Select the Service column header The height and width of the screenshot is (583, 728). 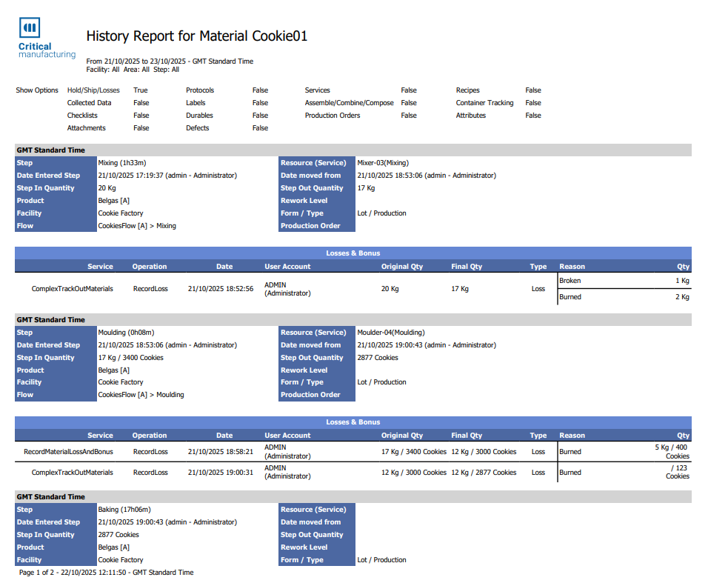pyautogui.click(x=101, y=266)
